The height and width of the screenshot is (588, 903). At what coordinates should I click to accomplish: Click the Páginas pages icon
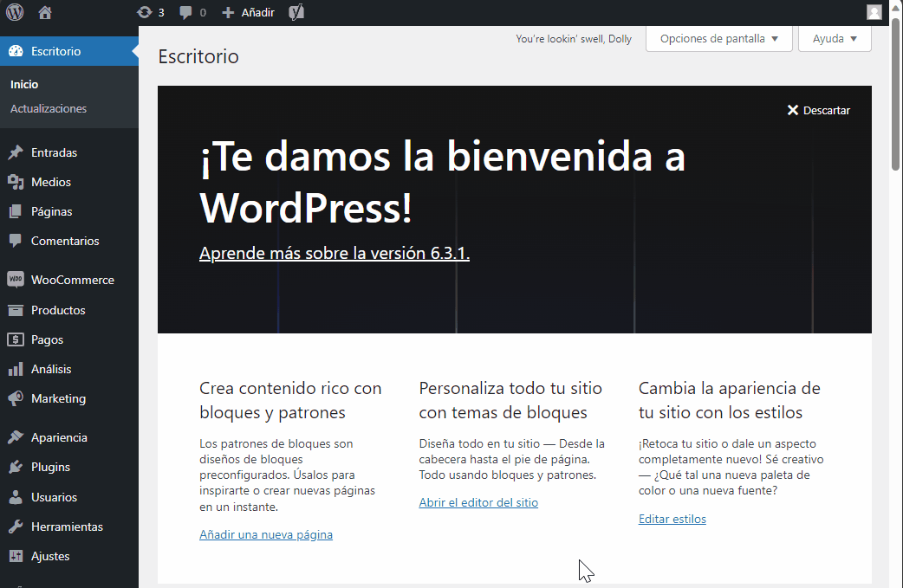16,211
